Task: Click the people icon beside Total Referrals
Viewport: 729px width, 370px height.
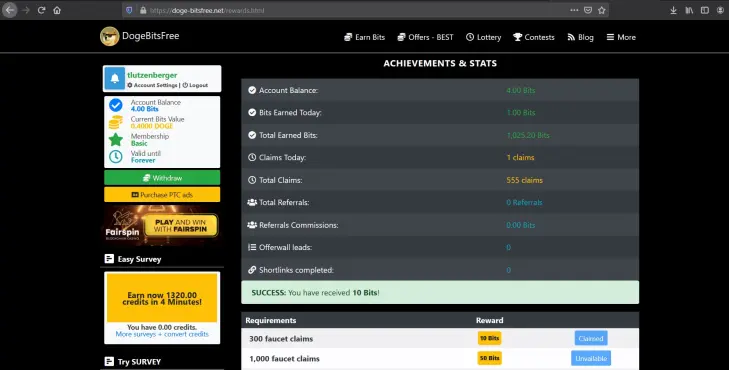Action: point(252,202)
